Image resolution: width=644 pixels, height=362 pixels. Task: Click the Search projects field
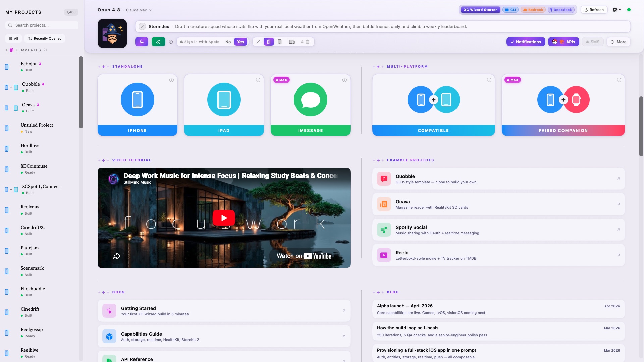point(42,25)
